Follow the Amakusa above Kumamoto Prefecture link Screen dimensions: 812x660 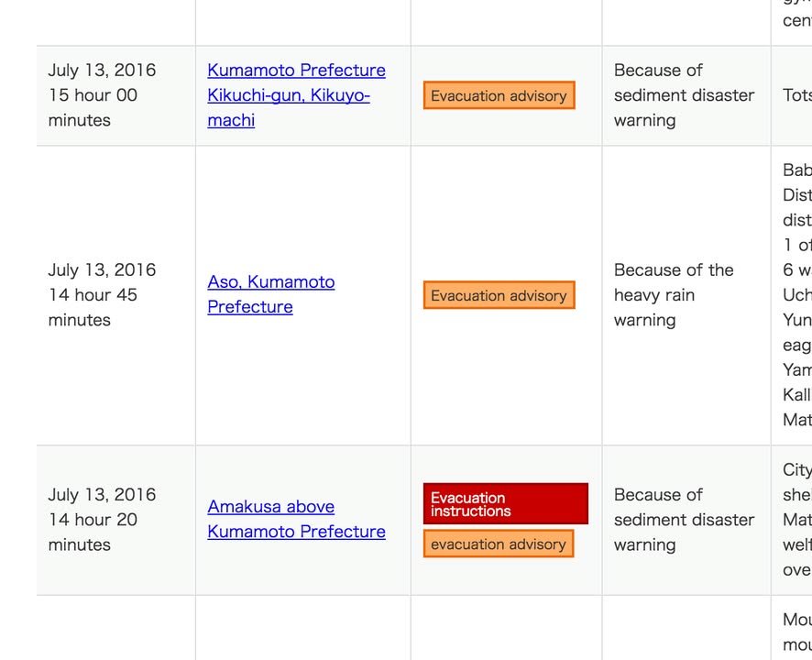pyautogui.click(x=296, y=519)
